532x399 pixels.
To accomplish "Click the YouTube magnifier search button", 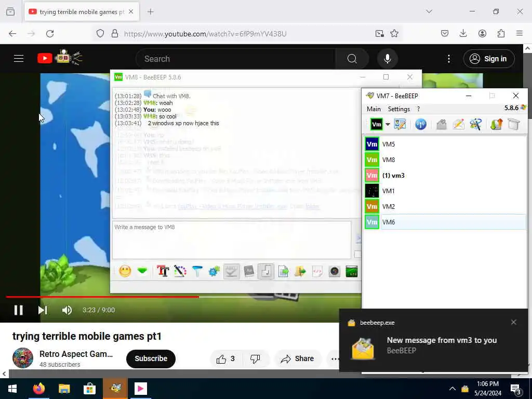I will 352,59.
